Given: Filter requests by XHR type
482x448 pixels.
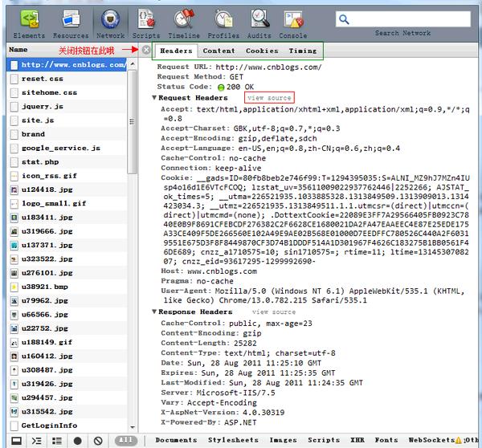Looking at the screenshot, I should point(357,440).
